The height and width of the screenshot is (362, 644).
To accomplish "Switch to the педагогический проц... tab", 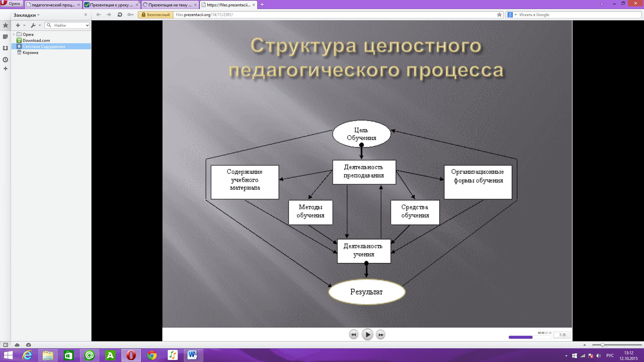I will point(53,5).
